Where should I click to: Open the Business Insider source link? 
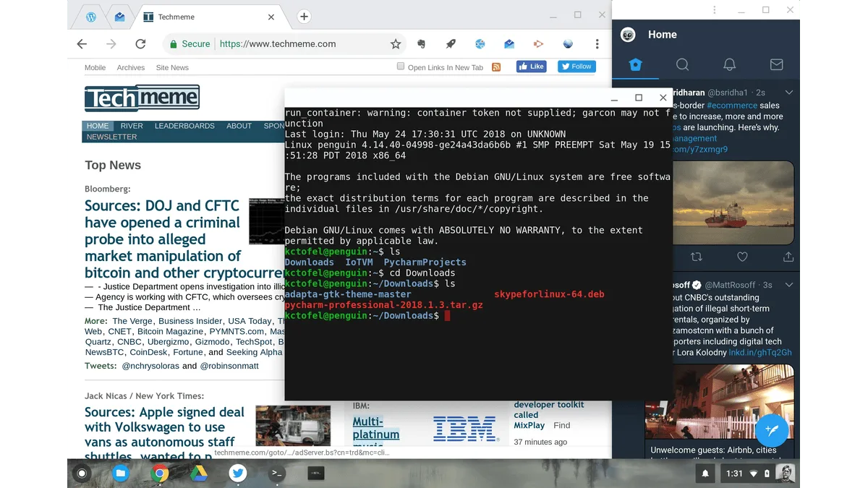click(190, 321)
